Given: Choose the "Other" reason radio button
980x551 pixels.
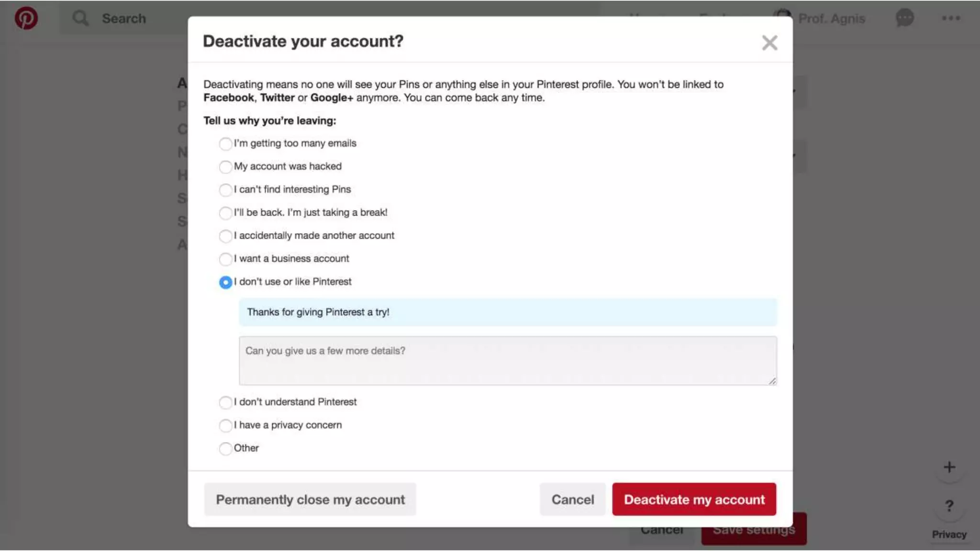Looking at the screenshot, I should pyautogui.click(x=225, y=448).
